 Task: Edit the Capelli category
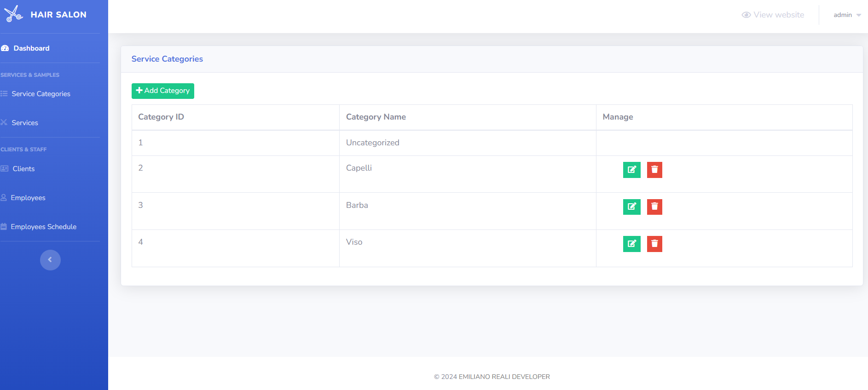(631, 170)
